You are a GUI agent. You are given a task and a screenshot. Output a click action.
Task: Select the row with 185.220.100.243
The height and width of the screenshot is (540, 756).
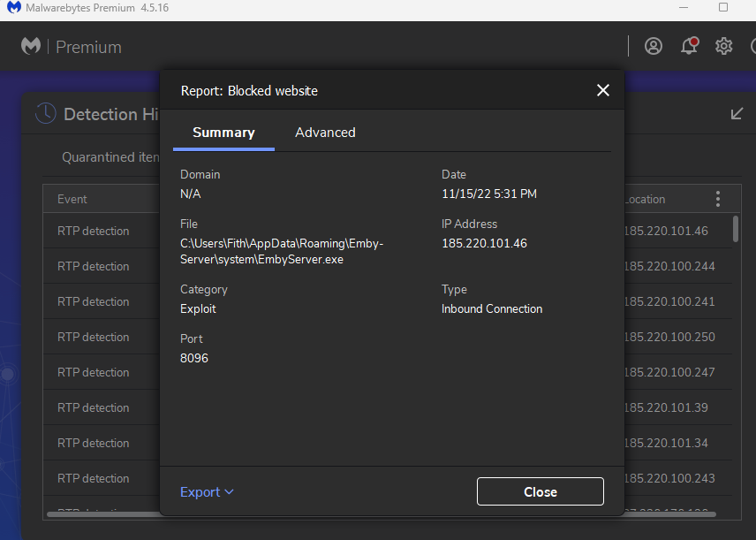click(388, 478)
